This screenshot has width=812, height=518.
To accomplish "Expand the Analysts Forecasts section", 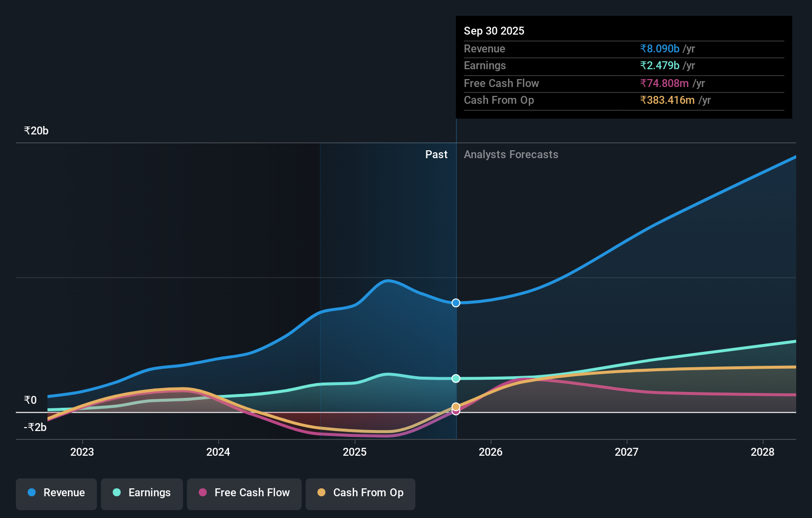I will (x=511, y=154).
